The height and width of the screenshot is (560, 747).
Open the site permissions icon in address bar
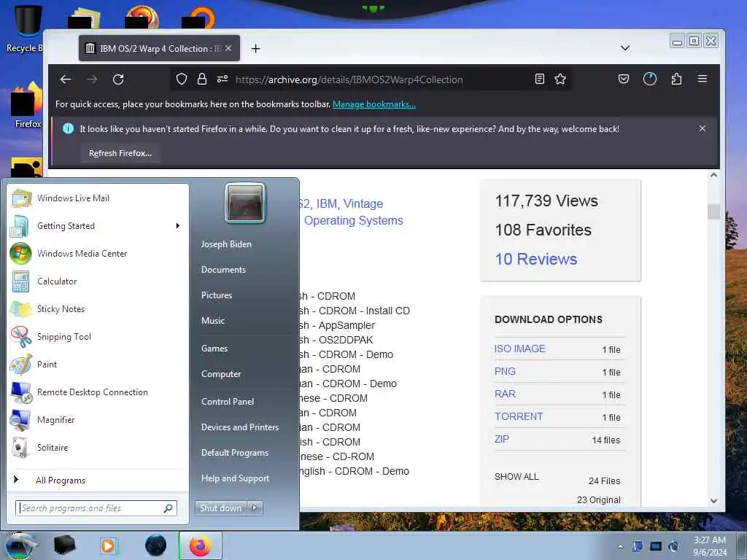click(222, 79)
